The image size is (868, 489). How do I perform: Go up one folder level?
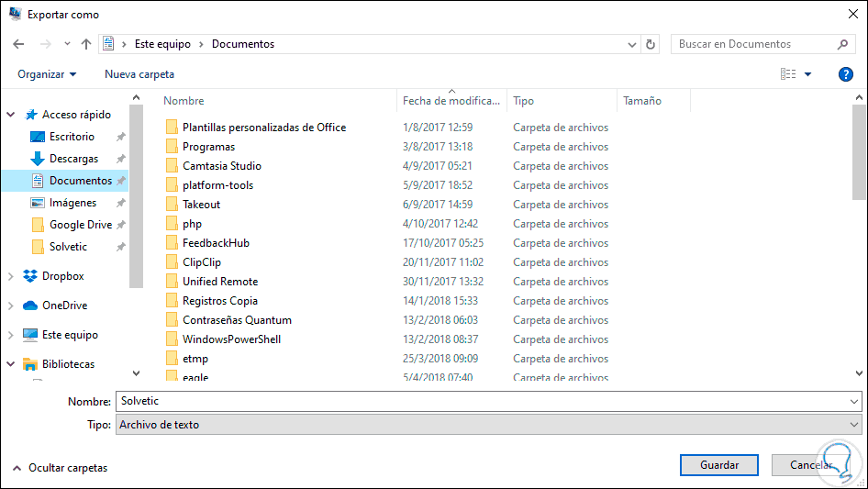(x=86, y=44)
